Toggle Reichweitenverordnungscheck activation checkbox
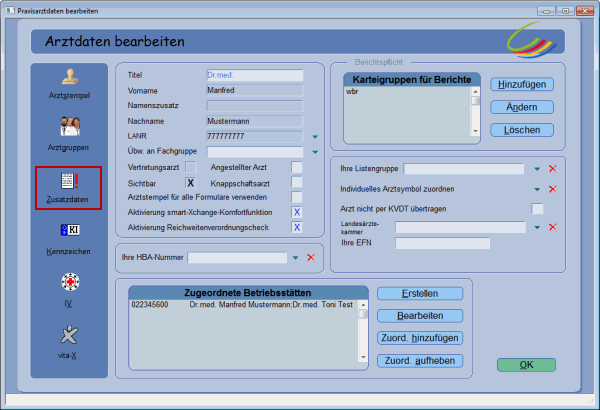 (x=297, y=227)
